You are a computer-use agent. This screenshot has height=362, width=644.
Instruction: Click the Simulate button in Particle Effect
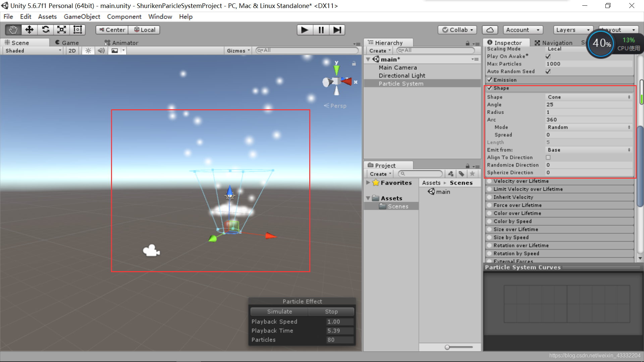point(279,311)
